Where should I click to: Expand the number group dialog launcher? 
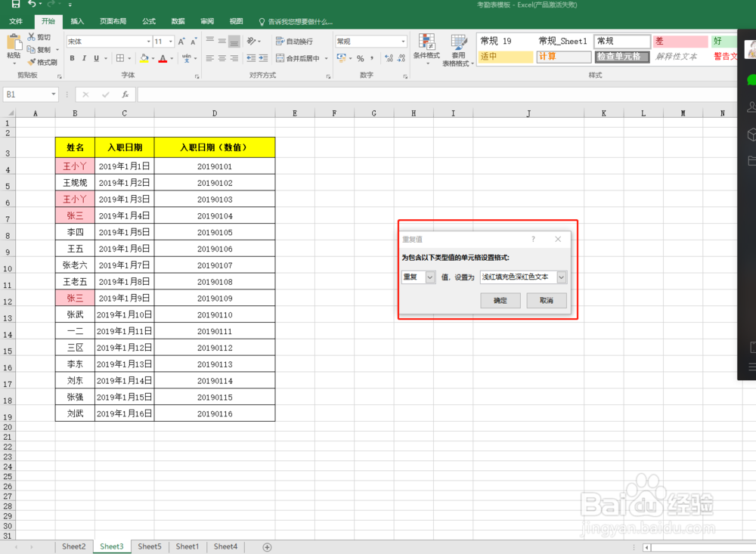pos(405,76)
